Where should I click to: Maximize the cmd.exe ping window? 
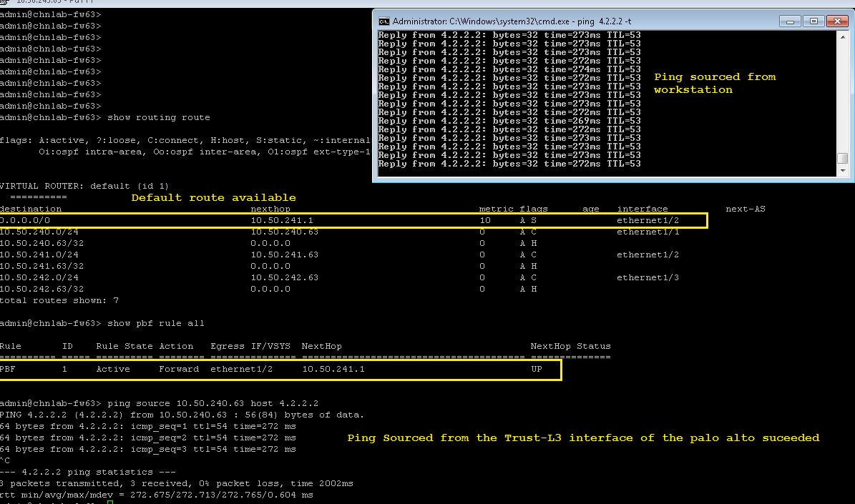pyautogui.click(x=814, y=21)
